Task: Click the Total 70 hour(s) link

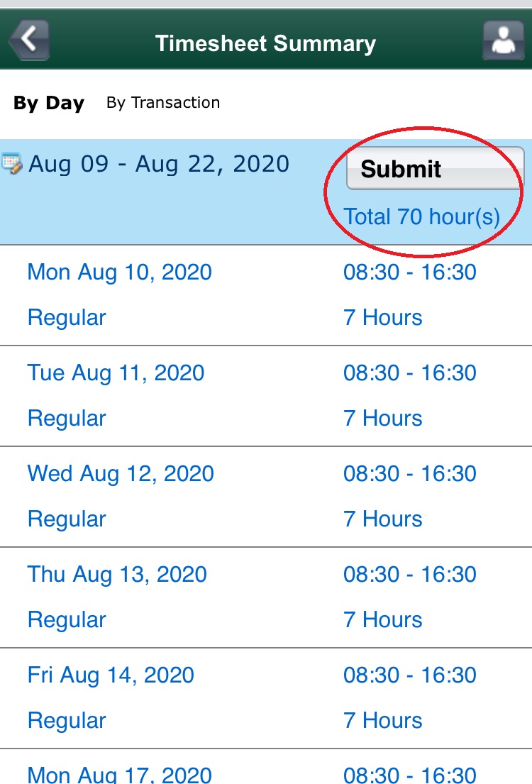Action: 423,216
